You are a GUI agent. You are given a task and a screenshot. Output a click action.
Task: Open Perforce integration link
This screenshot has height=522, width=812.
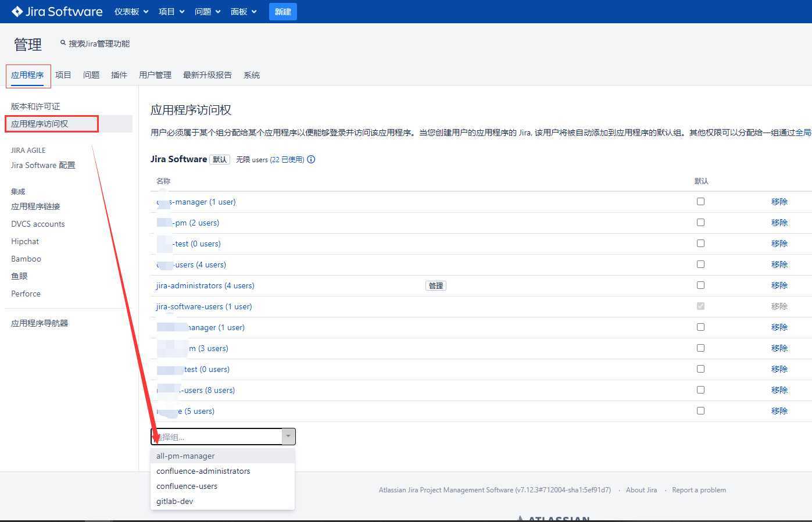click(26, 294)
